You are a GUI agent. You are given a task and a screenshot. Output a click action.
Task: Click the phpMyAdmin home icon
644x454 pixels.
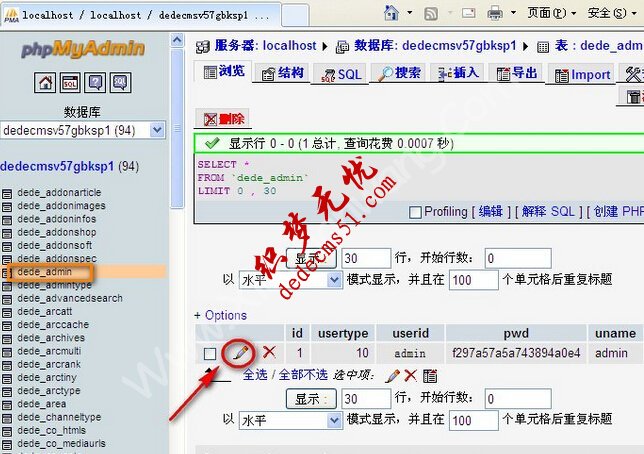click(45, 83)
